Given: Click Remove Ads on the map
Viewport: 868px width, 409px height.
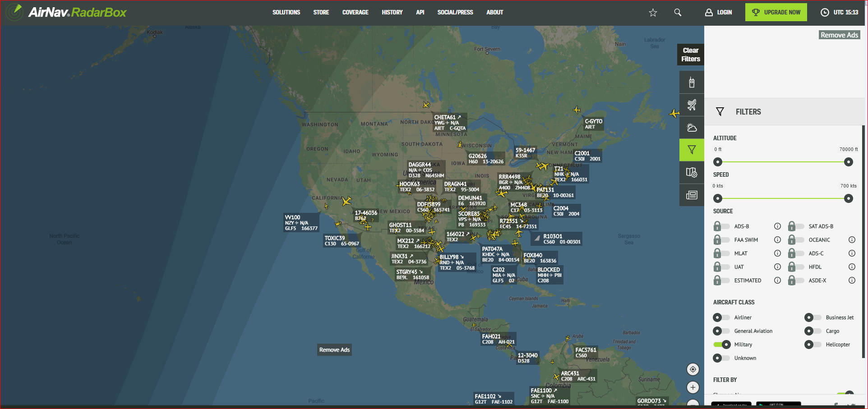Looking at the screenshot, I should click(x=334, y=349).
